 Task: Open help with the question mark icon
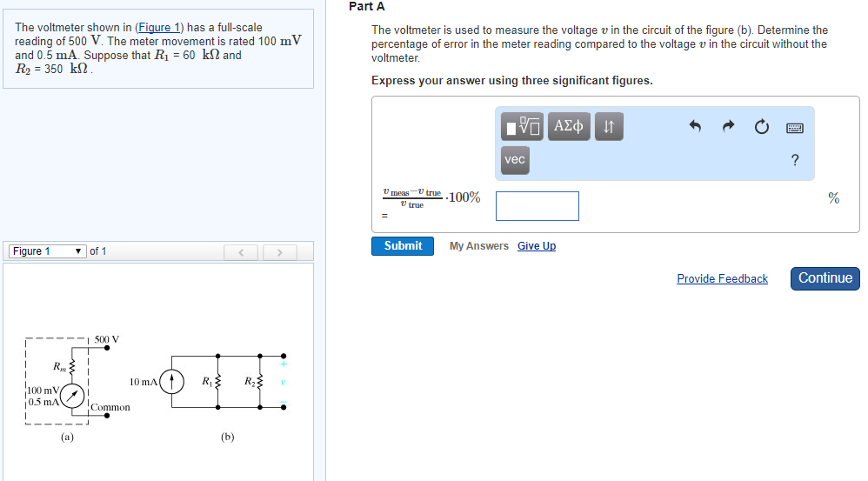point(794,160)
